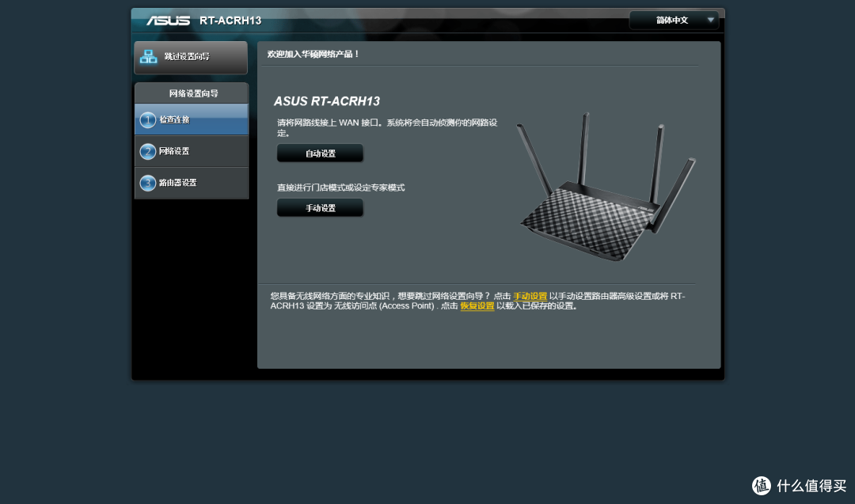Click the RT-ACRH13 title in the header

[232, 21]
